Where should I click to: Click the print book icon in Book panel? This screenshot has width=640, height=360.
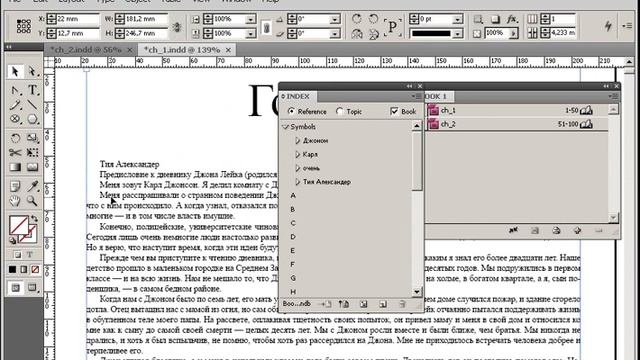(556, 231)
